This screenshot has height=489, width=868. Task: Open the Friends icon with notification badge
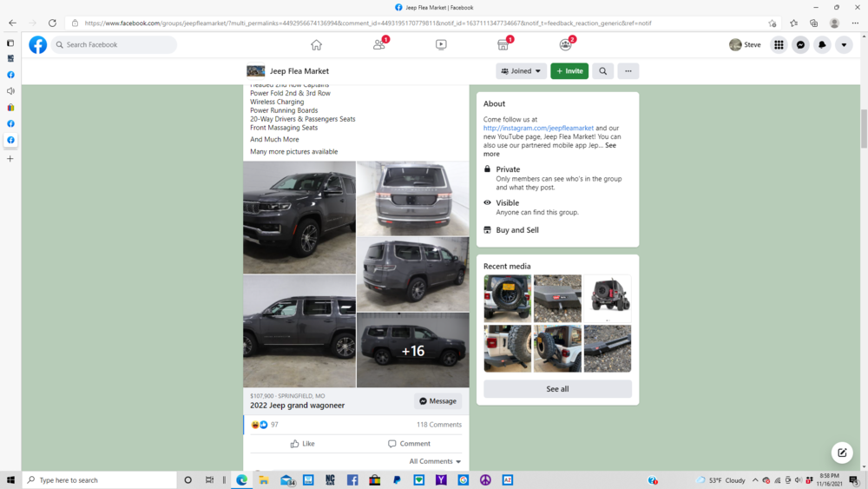[379, 44]
